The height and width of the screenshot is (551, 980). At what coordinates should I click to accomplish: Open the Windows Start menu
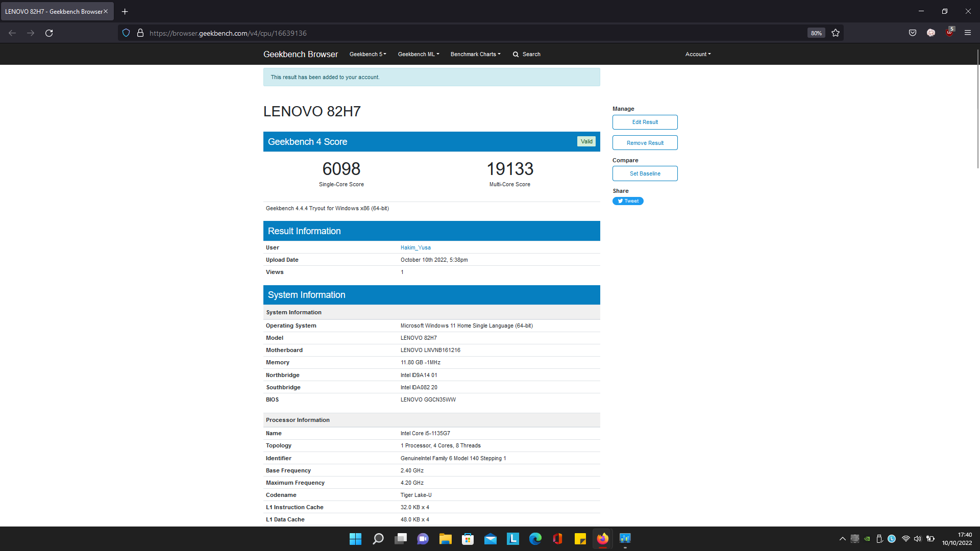click(x=355, y=539)
